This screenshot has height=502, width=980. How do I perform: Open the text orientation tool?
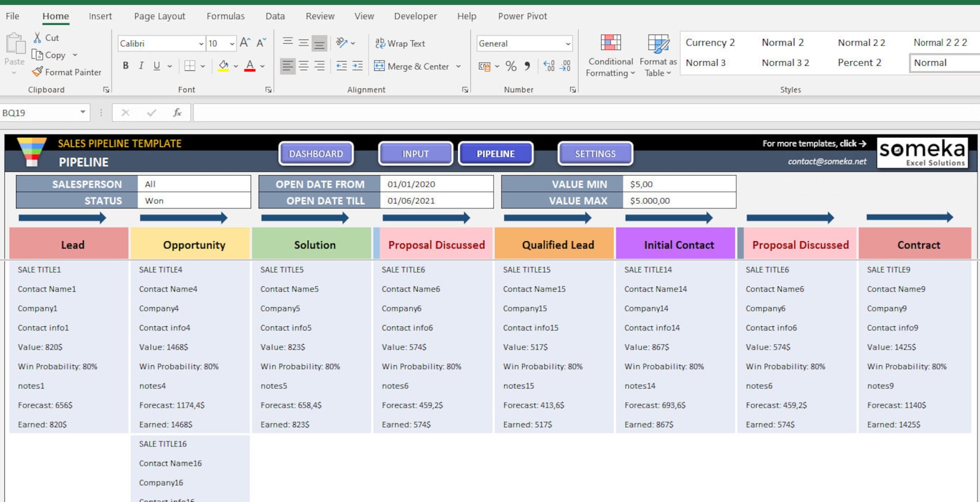(x=342, y=43)
